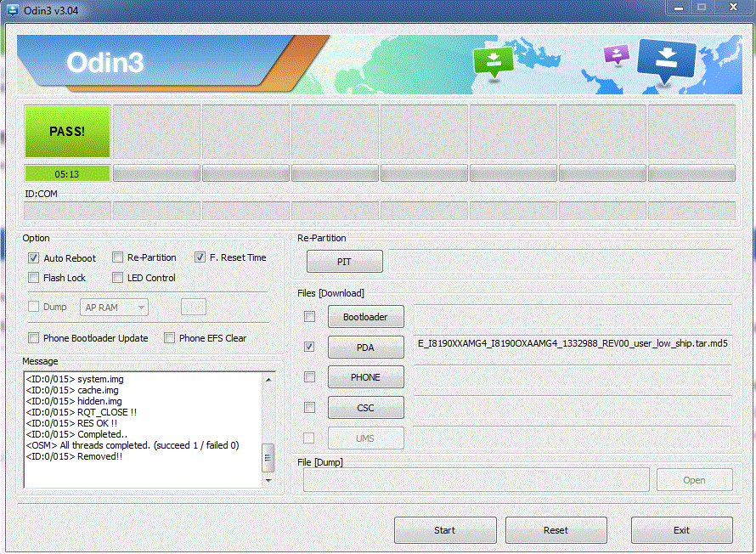Viewport: 756px width, 554px height.
Task: Click the Message log scrollbar thumb
Action: (268, 458)
